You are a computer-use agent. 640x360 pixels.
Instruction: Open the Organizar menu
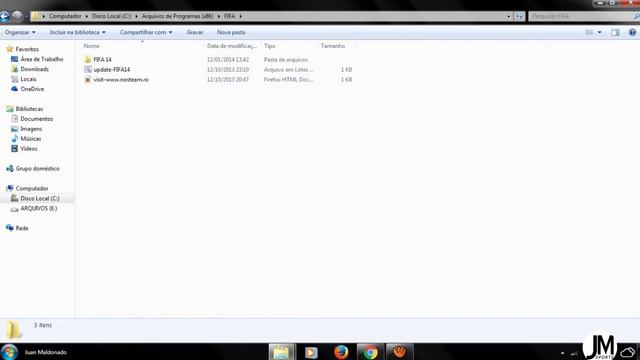coord(20,32)
